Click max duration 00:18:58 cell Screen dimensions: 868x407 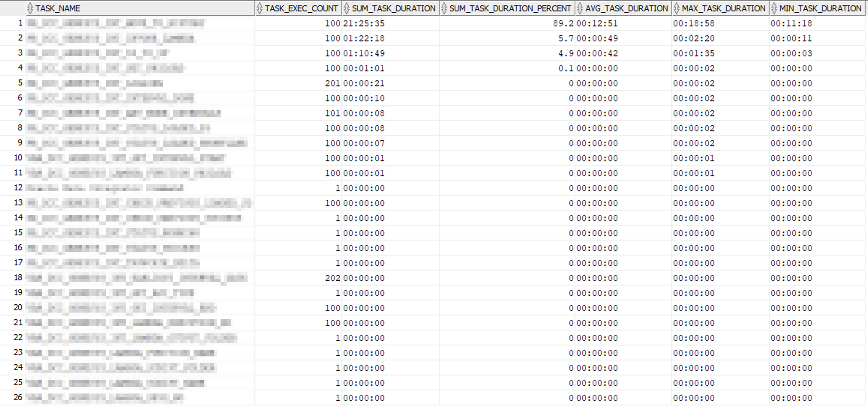(694, 24)
